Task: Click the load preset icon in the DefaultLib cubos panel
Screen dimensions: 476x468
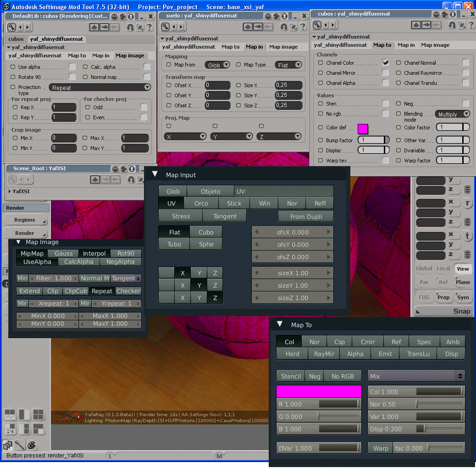Action: point(140,28)
